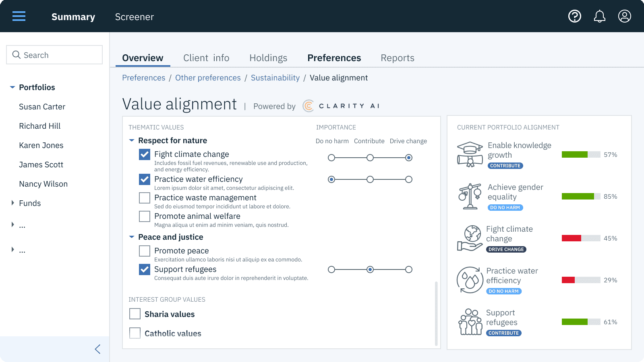
Task: Open the user account profile icon
Action: coord(624,16)
